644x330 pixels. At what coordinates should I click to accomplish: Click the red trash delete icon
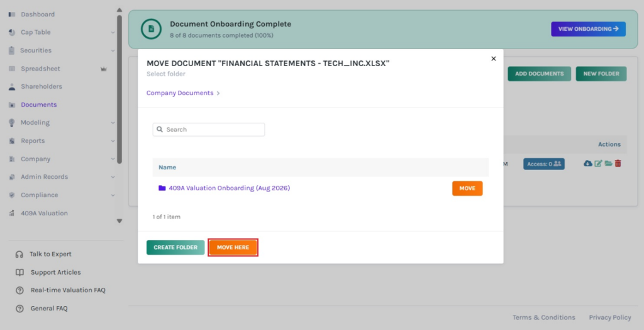pyautogui.click(x=618, y=163)
